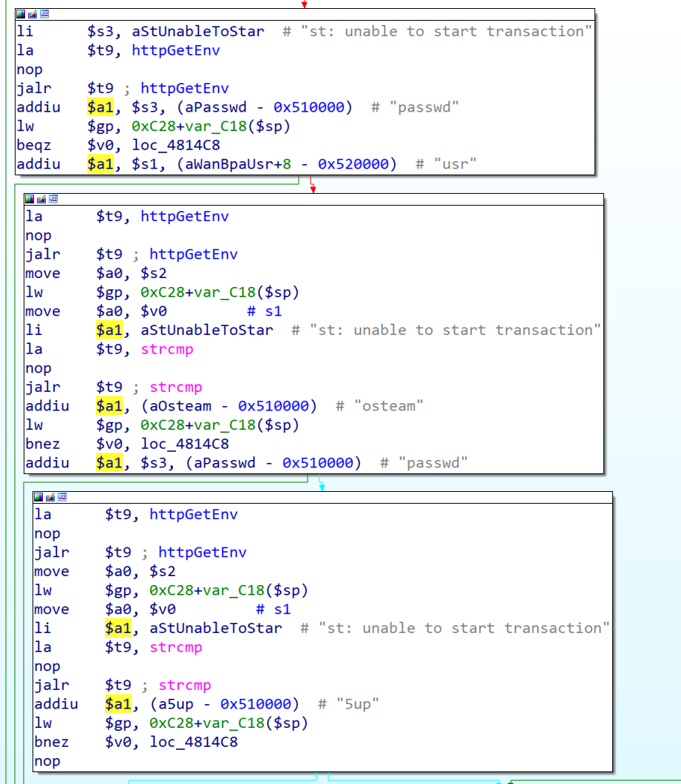Click the pencil icon on the "5up" block

click(50, 497)
